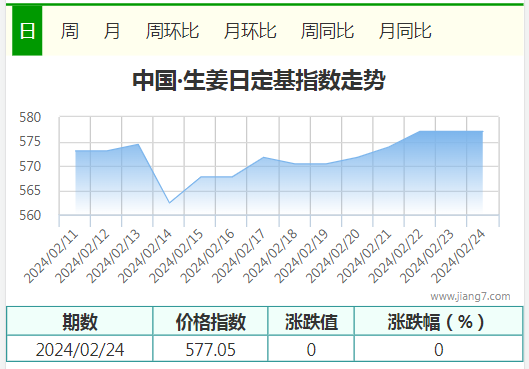Select the 577.05 price index cell
This screenshot has height=369, width=529.
point(211,349)
